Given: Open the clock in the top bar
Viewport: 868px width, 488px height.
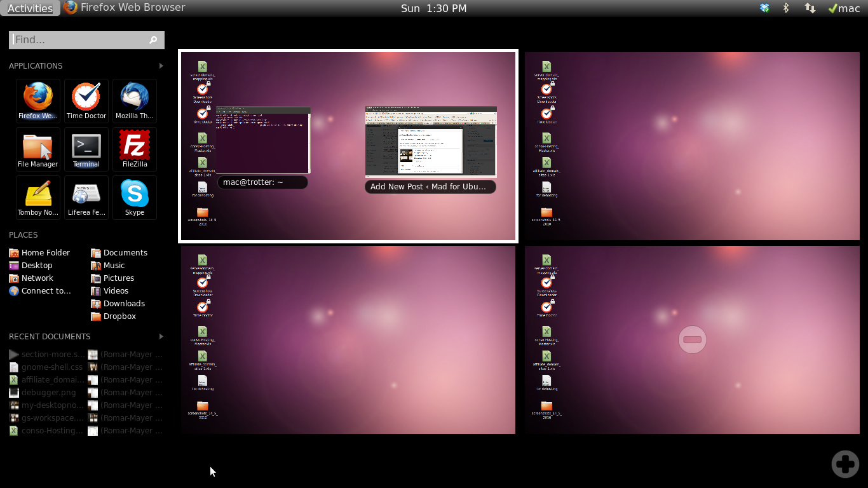Looking at the screenshot, I should click(434, 8).
